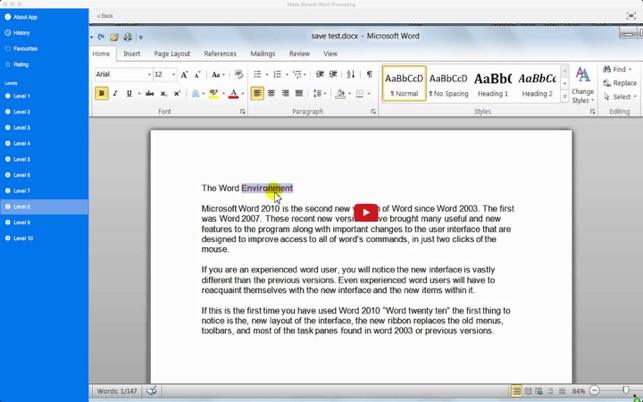
Task: Click the Sort A-Z icon
Action: click(x=351, y=74)
